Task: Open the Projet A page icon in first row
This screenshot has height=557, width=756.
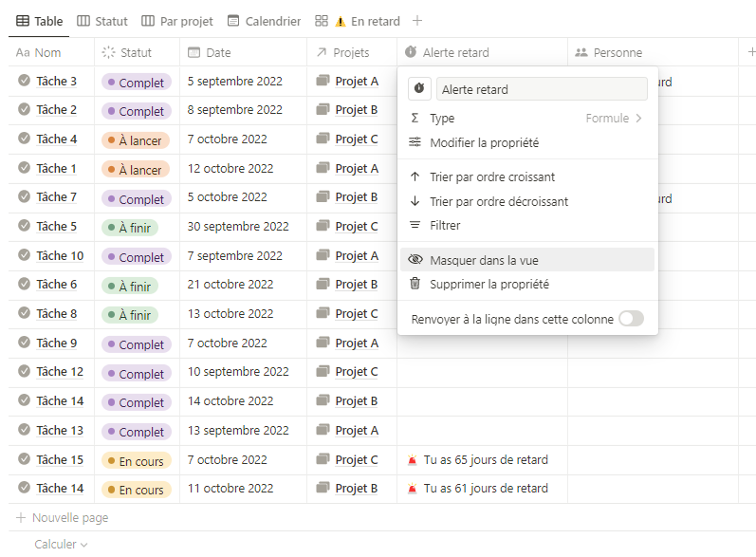Action: point(323,82)
